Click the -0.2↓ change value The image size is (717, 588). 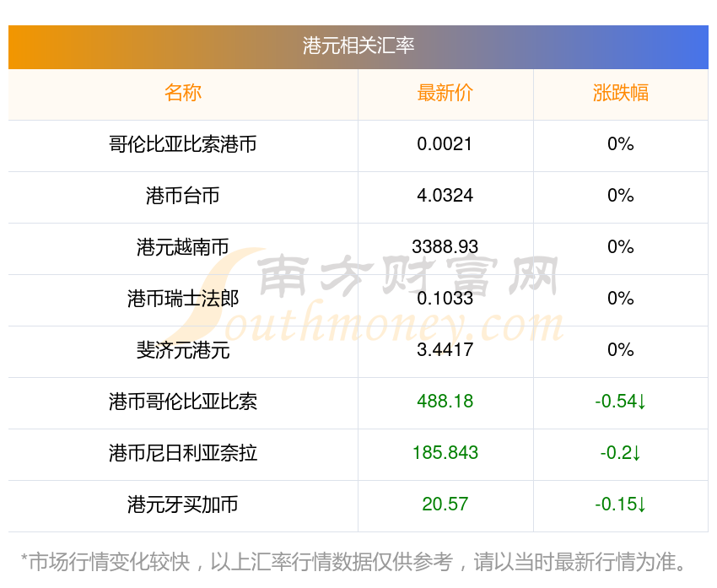[621, 453]
